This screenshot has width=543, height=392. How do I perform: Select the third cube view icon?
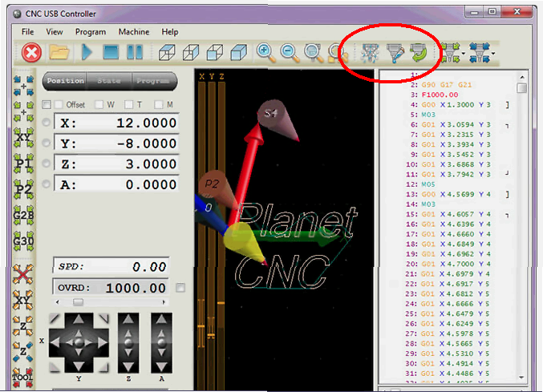point(215,53)
